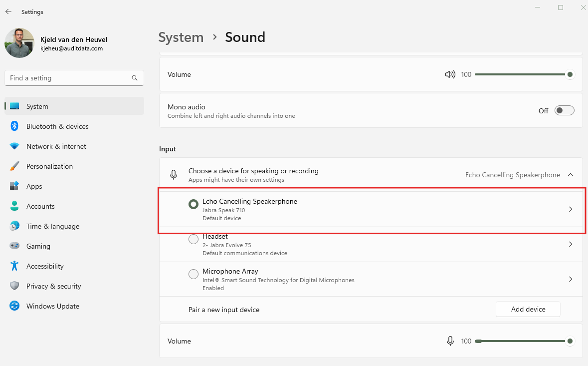Mute input using the microphone volume icon

point(450,341)
